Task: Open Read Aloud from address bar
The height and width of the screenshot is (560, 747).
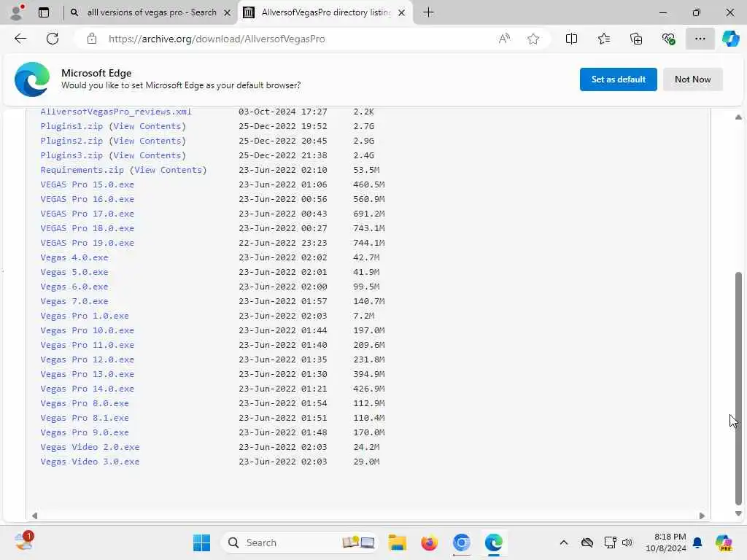Action: pyautogui.click(x=504, y=39)
